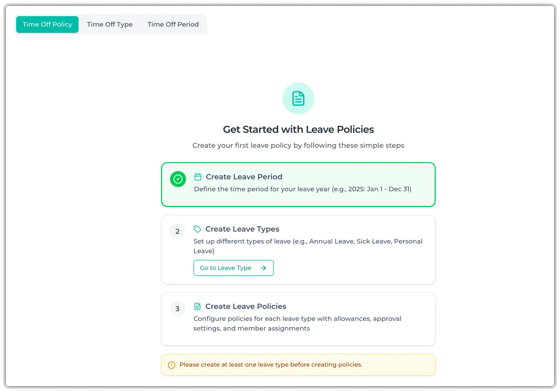The width and height of the screenshot is (560, 392).
Task: Click the green checkmark on Create Leave Period
Action: 178,179
